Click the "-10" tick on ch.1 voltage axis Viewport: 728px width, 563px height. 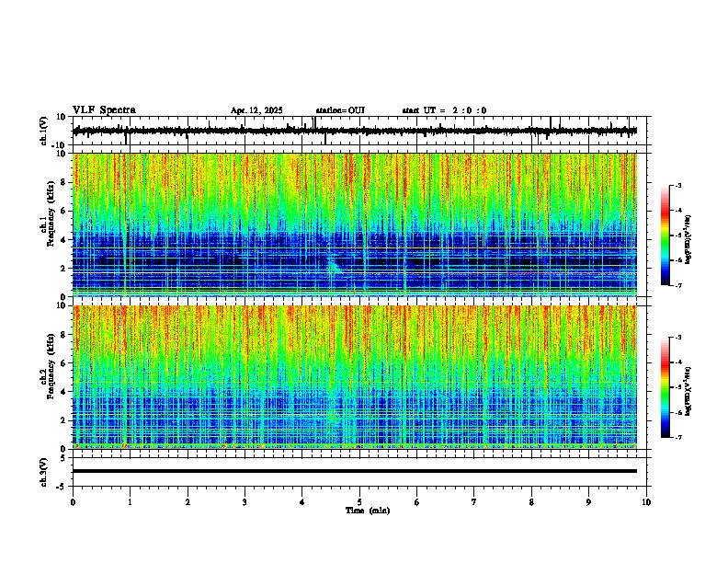point(60,145)
